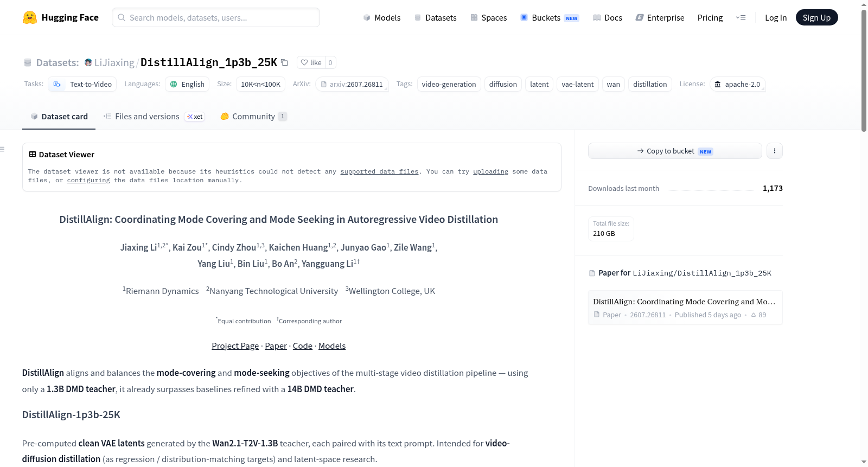This screenshot has width=868, height=467.
Task: Click the 1,173 downloads value
Action: coord(773,188)
